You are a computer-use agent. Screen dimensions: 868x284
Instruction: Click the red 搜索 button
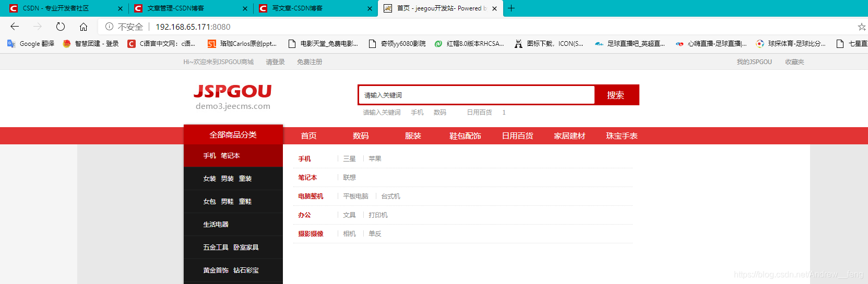point(616,95)
